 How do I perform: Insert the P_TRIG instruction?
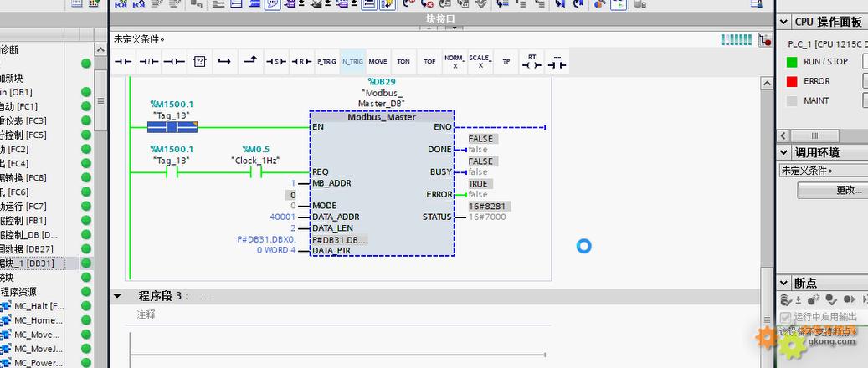pos(326,62)
